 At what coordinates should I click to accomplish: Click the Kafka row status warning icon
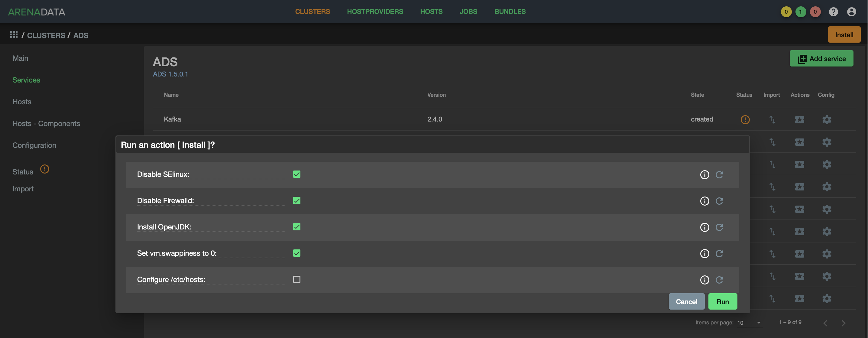[745, 119]
